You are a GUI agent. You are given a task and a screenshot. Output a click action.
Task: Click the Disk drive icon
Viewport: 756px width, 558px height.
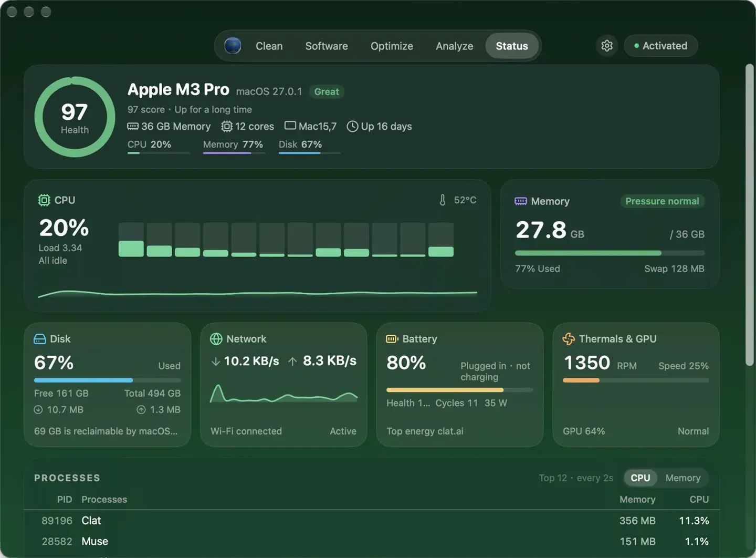[40, 339]
